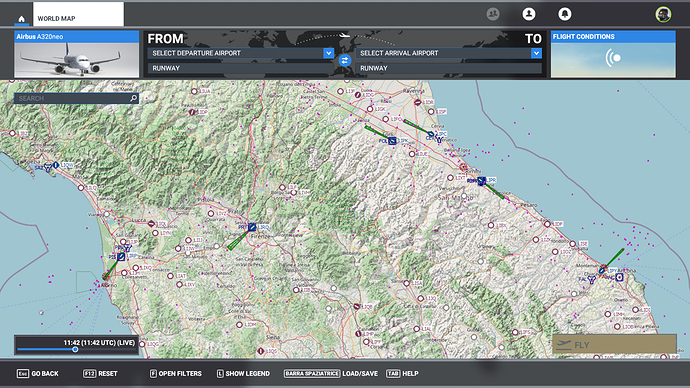This screenshot has width=690, height=388.
Task: Select Cervia LIPC airport icon
Action: coord(431,134)
